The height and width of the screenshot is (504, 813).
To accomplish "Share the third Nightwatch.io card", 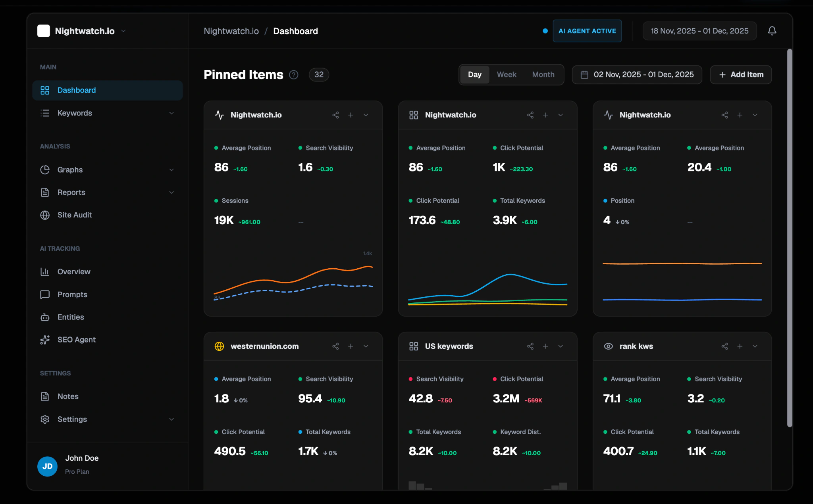I will 724,115.
